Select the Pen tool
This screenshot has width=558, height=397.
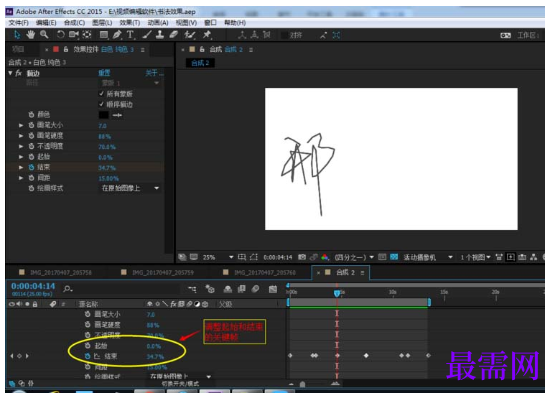pos(117,35)
